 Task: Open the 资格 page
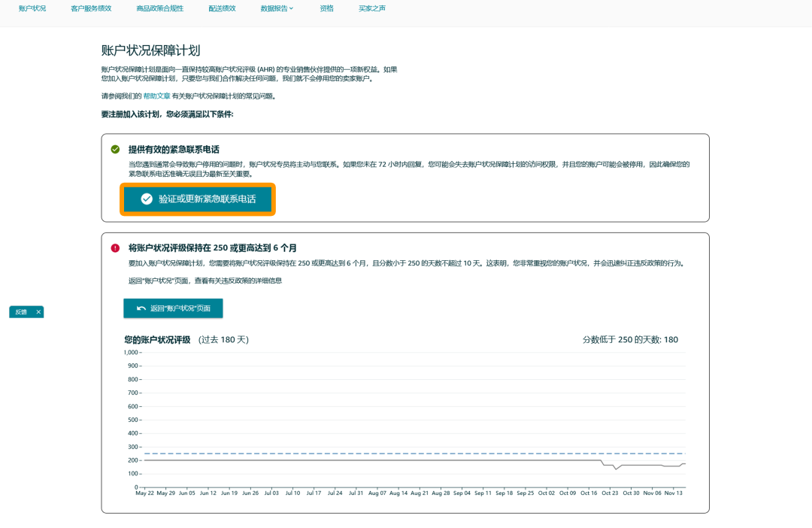tap(326, 10)
